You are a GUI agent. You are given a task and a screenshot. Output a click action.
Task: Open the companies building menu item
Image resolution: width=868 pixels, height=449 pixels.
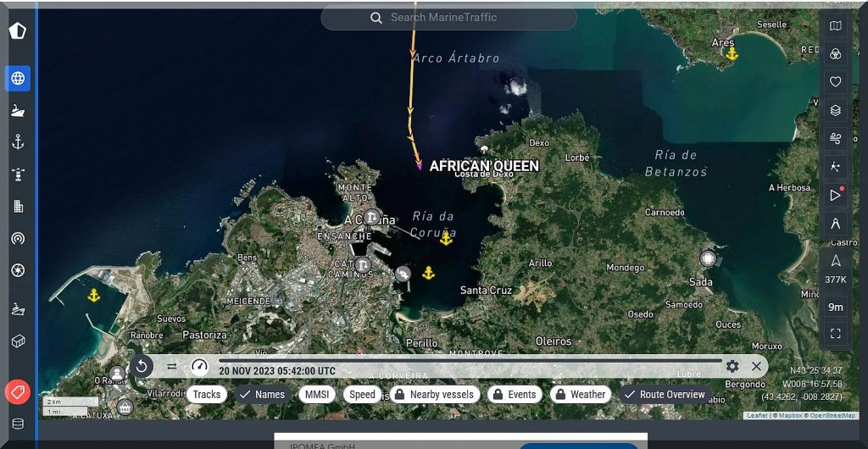18,206
